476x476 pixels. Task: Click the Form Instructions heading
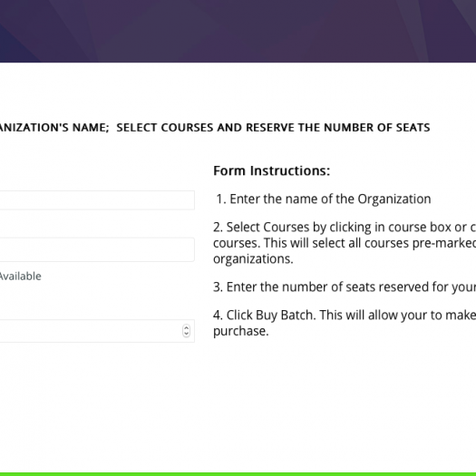(271, 170)
